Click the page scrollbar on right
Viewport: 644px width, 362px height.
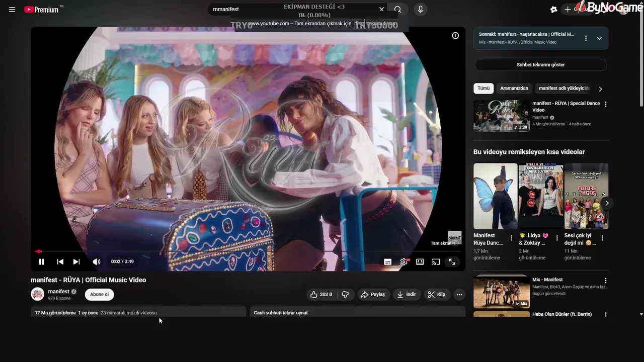coord(641,55)
